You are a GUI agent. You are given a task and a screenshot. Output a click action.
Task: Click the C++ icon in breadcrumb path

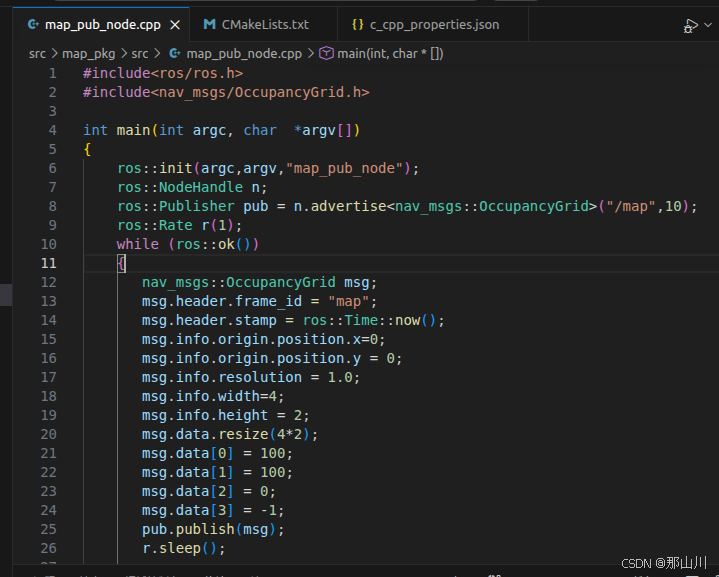tap(174, 54)
